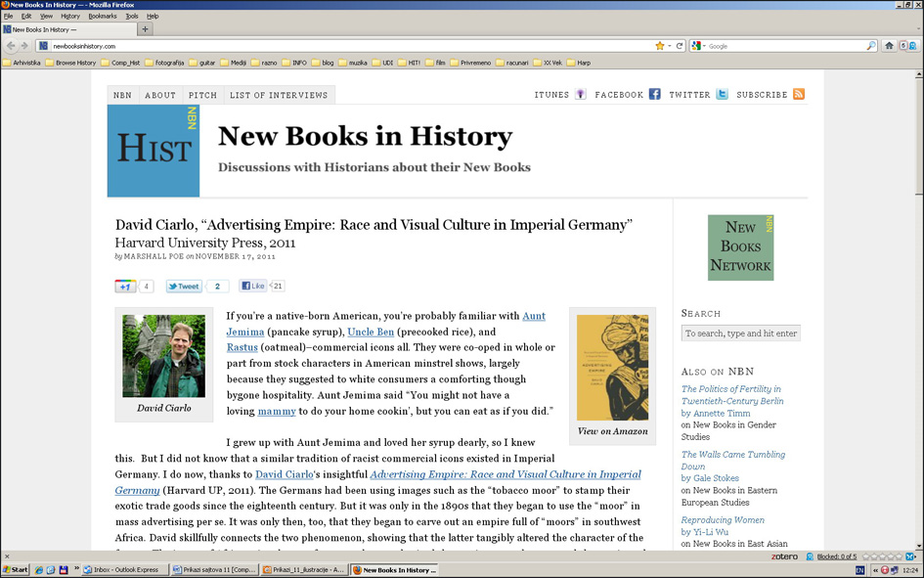Viewport: 924px width, 578px height.
Task: Click the site search input field
Action: coord(740,333)
